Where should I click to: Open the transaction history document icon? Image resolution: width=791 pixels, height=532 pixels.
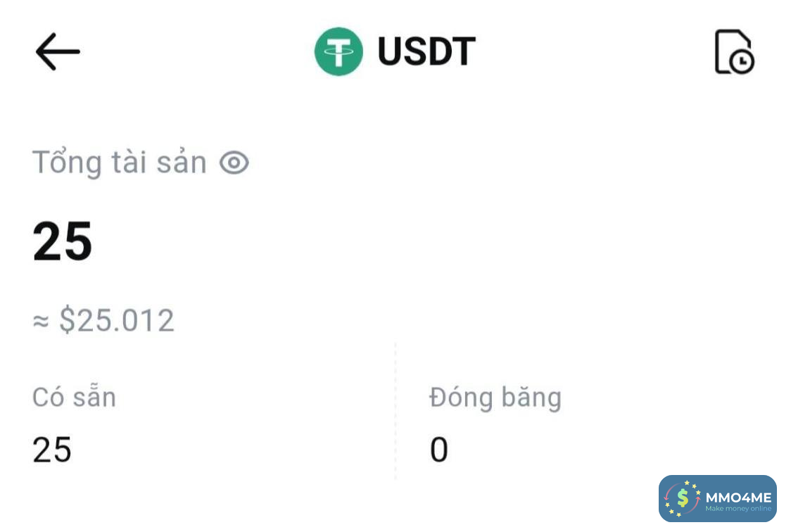coord(732,51)
